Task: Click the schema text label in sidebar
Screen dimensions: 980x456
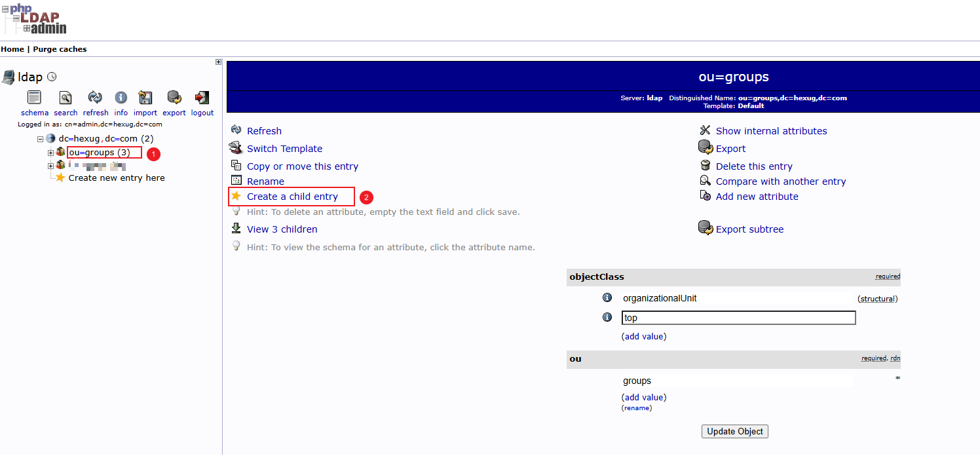Action: (34, 113)
